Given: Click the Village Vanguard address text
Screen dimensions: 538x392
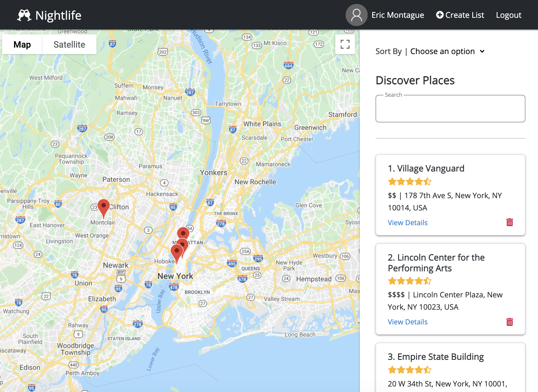Looking at the screenshot, I should [445, 202].
